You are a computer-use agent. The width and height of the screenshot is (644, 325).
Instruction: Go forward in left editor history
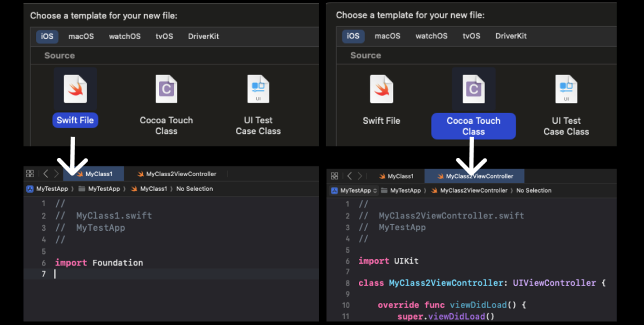[x=56, y=174]
